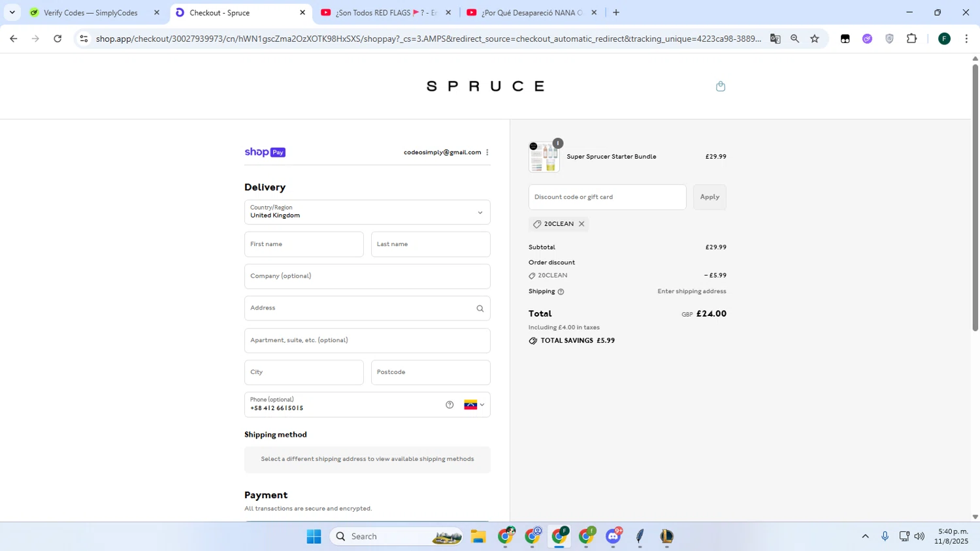
Task: Remove the 20CLEAN discount code
Action: coord(581,224)
